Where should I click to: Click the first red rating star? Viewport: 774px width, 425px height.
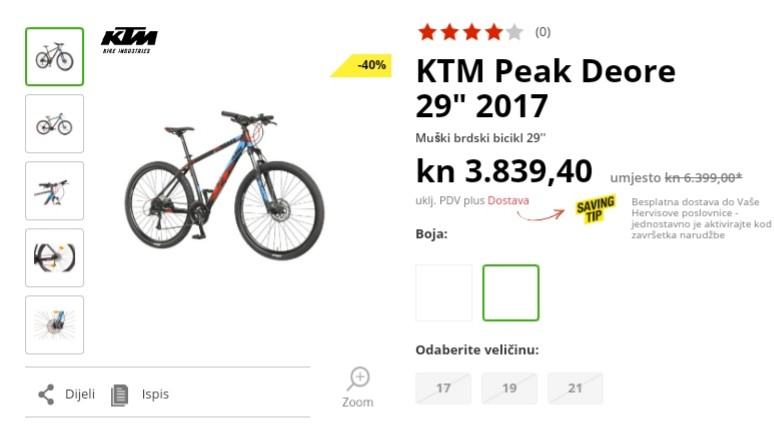427,33
